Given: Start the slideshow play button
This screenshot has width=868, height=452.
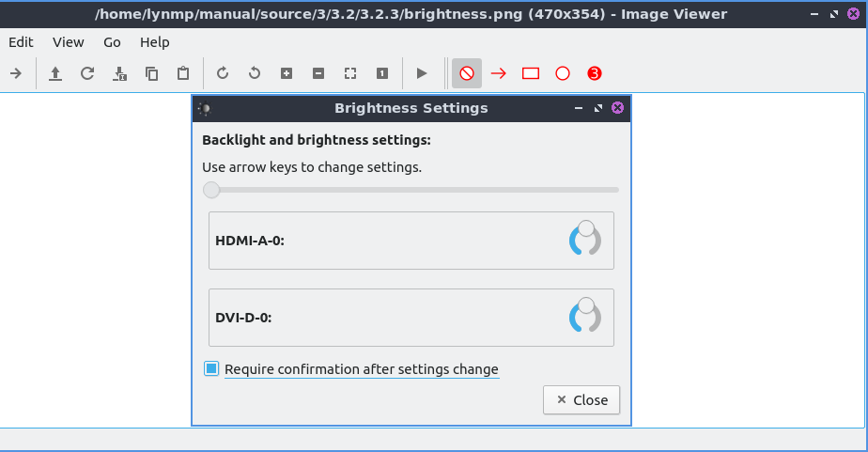Looking at the screenshot, I should [422, 73].
